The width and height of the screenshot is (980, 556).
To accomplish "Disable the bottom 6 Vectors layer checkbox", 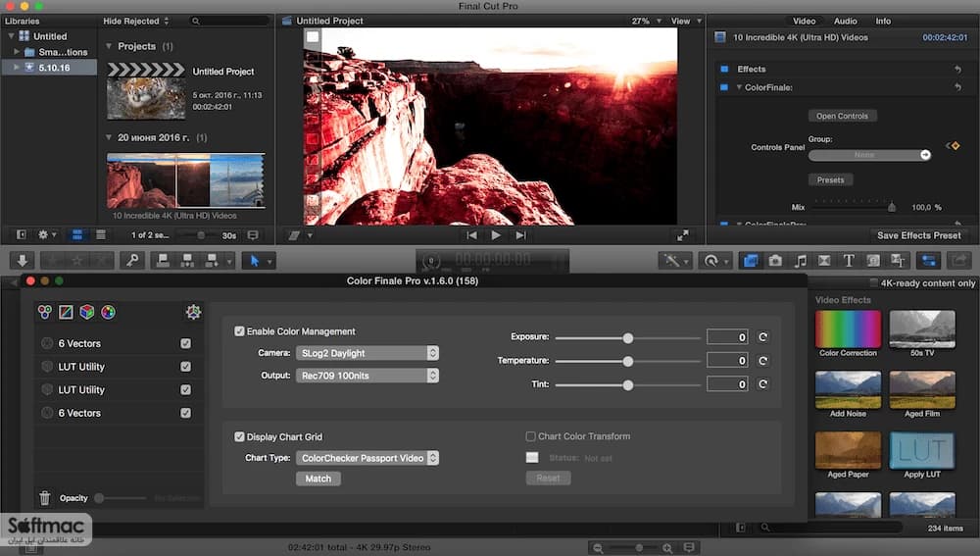I will tap(185, 413).
